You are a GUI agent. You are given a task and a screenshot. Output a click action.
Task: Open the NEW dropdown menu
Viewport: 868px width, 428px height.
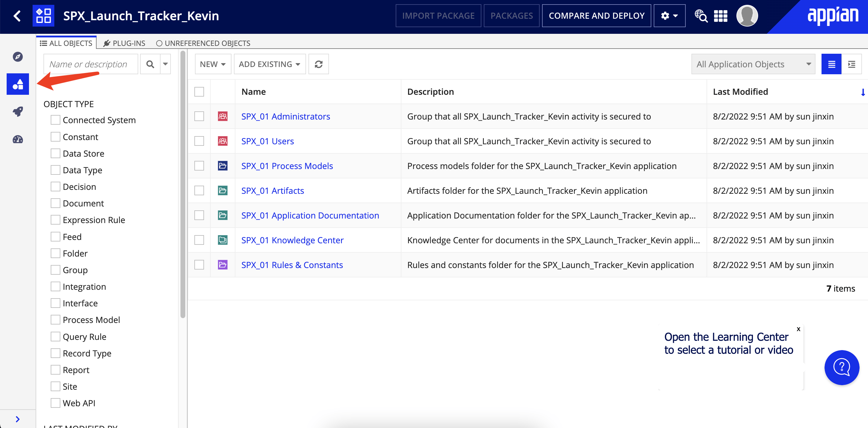coord(213,64)
